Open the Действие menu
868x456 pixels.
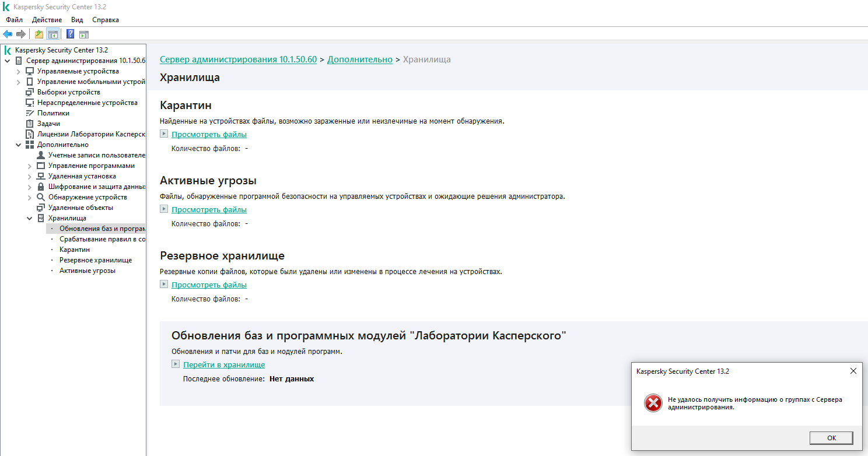click(47, 20)
